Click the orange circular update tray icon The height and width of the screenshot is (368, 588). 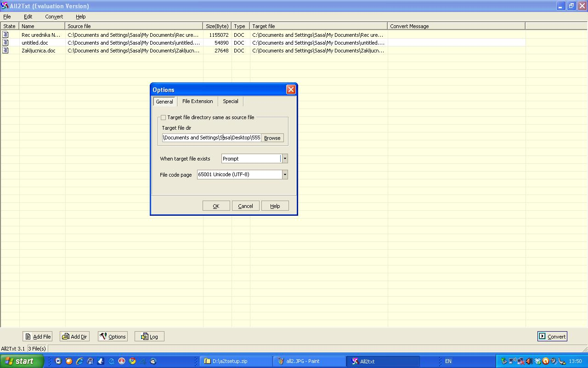(x=546, y=361)
